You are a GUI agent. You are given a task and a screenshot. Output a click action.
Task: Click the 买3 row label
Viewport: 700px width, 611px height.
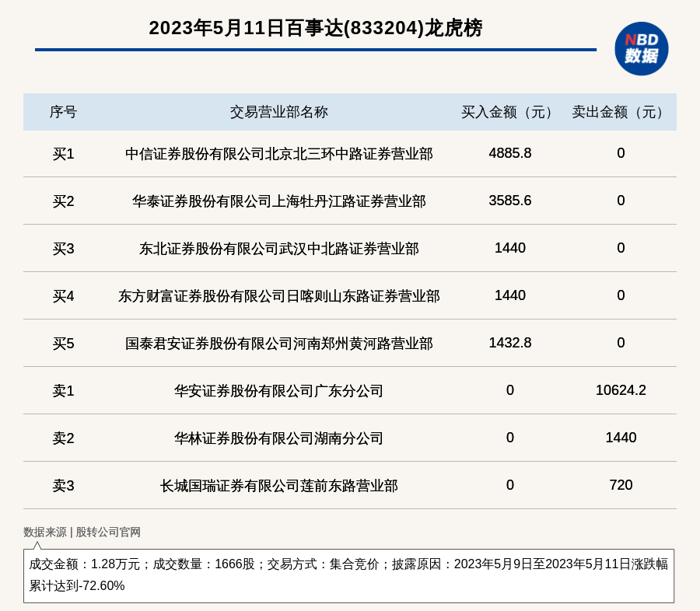click(x=63, y=249)
